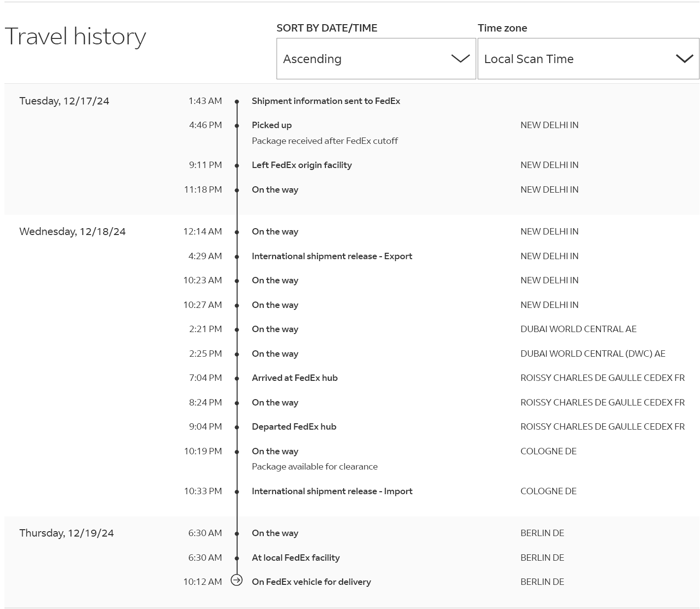The height and width of the screenshot is (609, 700).
Task: Select the Shipment information sent to FedEx entry
Action: 326,101
